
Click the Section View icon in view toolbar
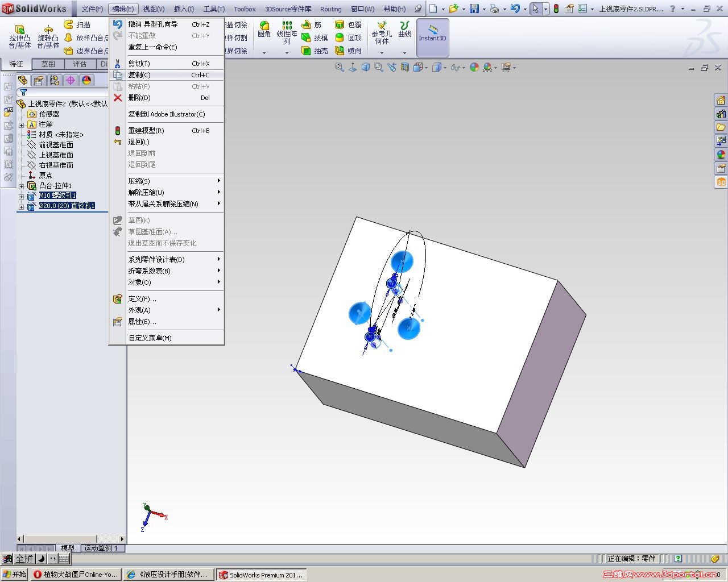pyautogui.click(x=405, y=67)
